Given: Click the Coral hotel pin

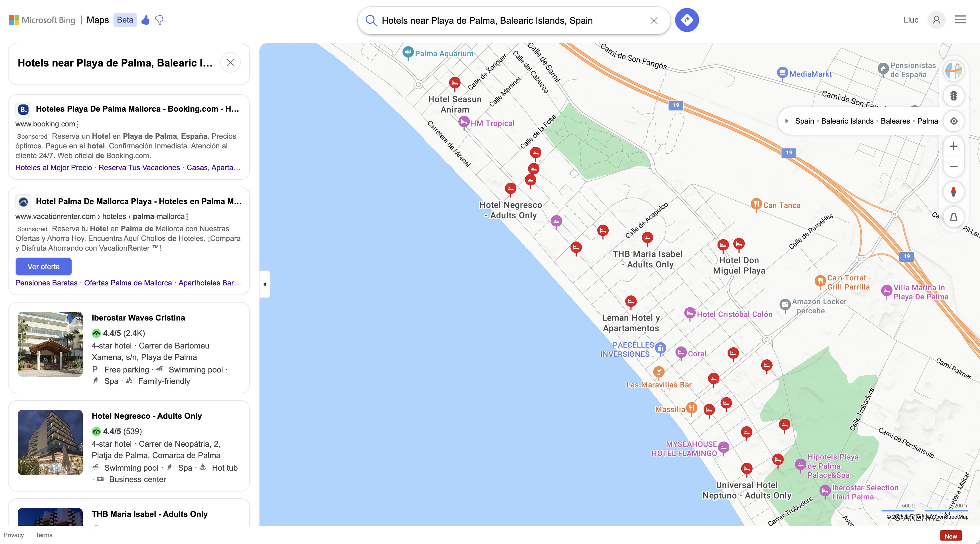Looking at the screenshot, I should (x=681, y=353).
